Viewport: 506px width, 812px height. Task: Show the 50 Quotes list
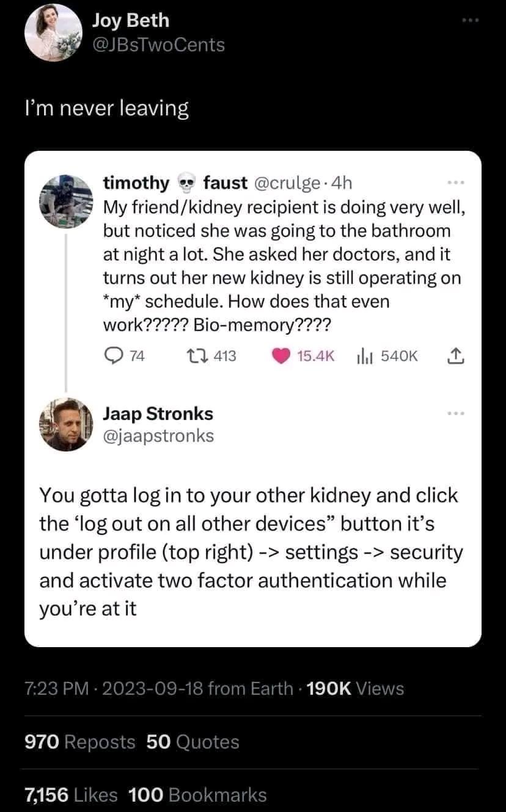[193, 742]
